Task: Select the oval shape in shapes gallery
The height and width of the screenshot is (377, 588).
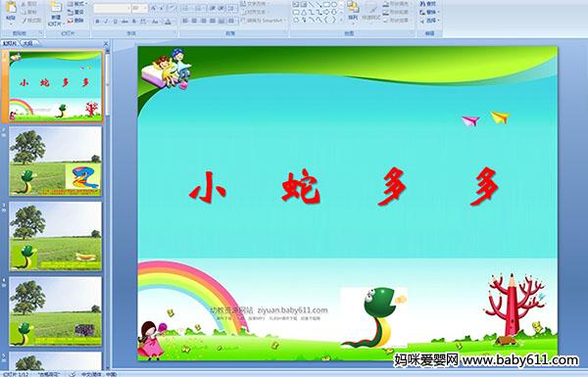Action: coord(334,5)
